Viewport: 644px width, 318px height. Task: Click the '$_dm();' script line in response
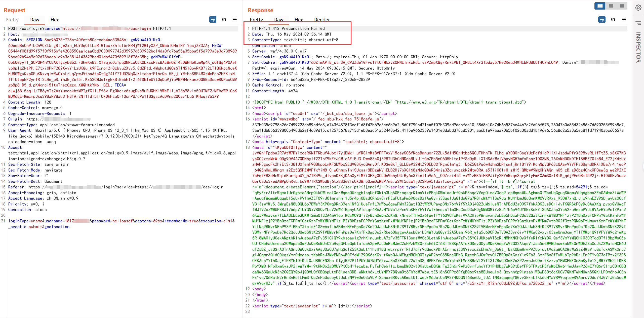coord(312,306)
